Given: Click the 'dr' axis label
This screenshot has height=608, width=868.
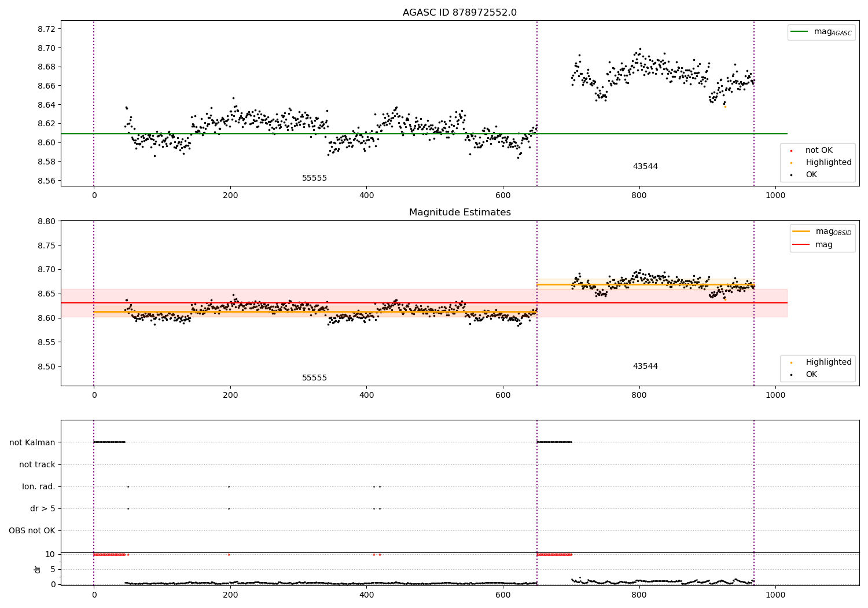Looking at the screenshot, I should click(x=38, y=570).
